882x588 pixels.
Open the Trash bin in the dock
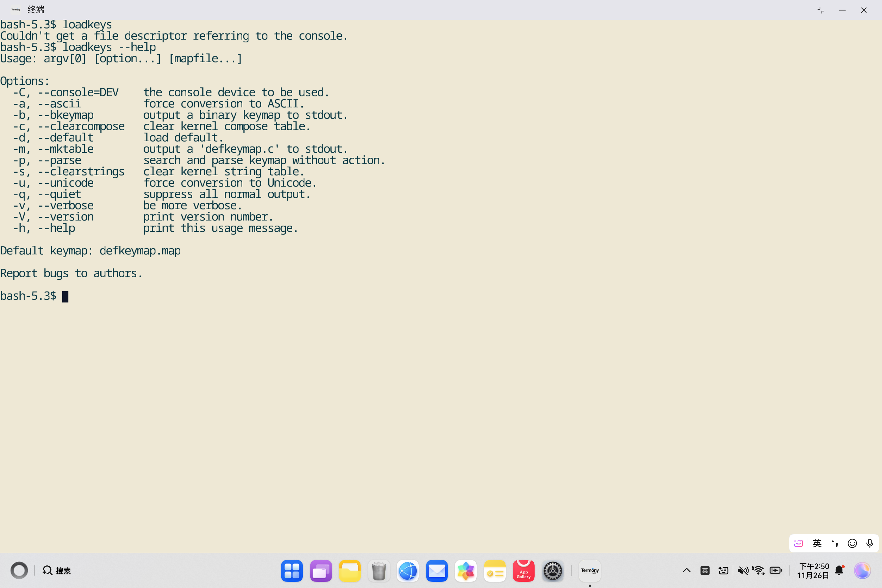pos(379,571)
